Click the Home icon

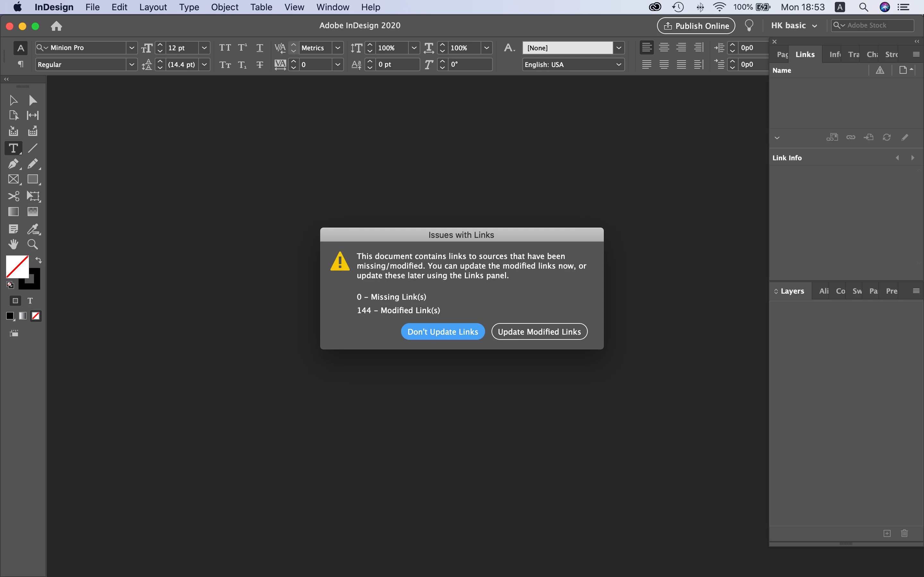(56, 26)
